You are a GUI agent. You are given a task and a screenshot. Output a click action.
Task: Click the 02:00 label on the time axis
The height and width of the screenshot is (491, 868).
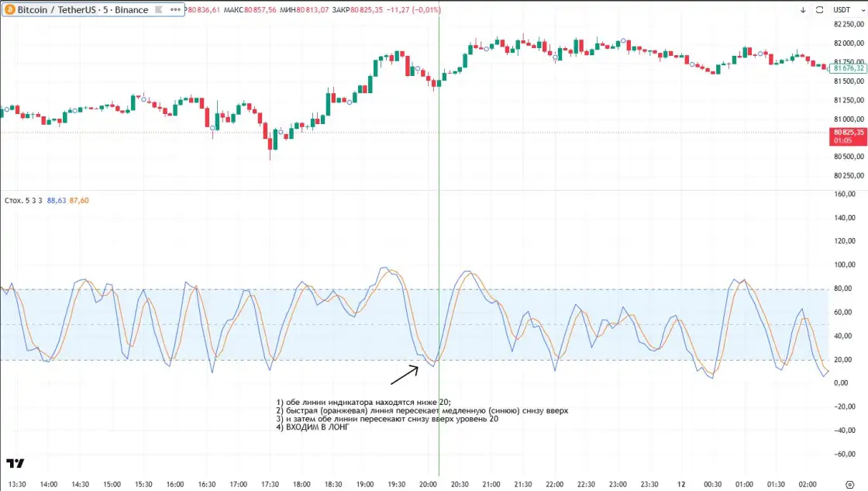pyautogui.click(x=808, y=484)
